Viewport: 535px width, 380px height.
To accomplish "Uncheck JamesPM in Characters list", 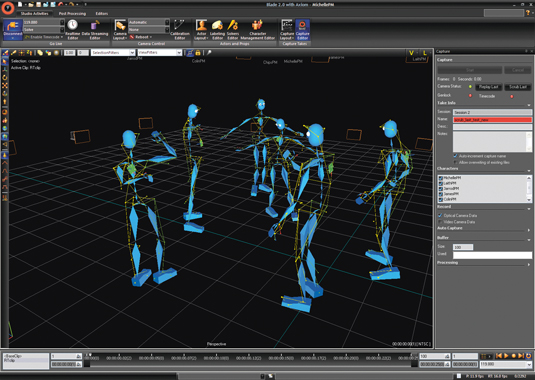I will click(440, 194).
